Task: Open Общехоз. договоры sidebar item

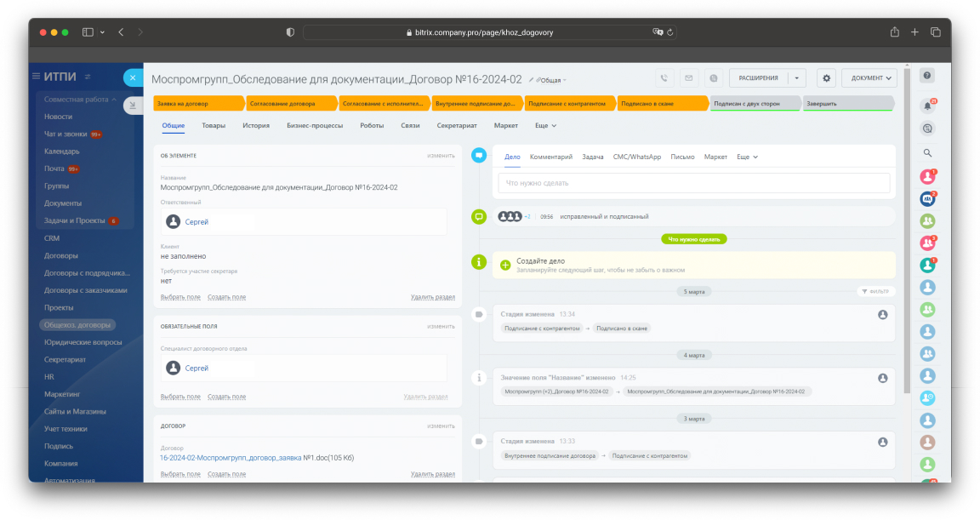Action: (x=77, y=325)
